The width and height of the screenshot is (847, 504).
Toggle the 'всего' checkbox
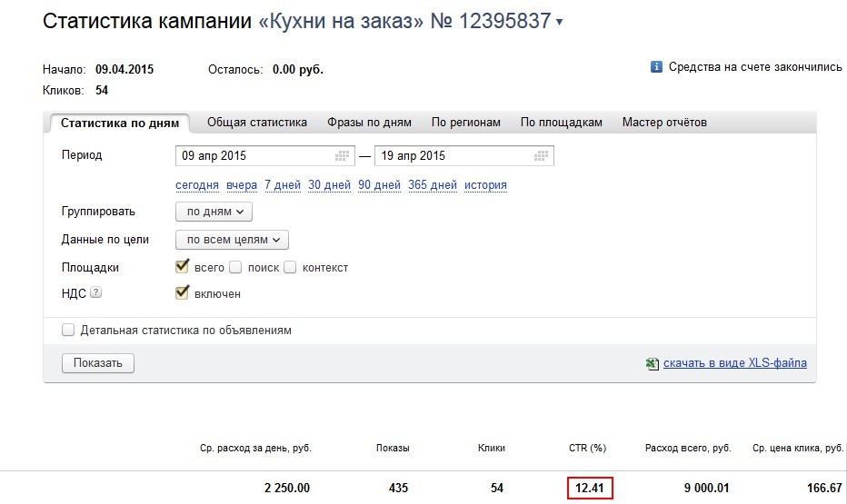182,267
